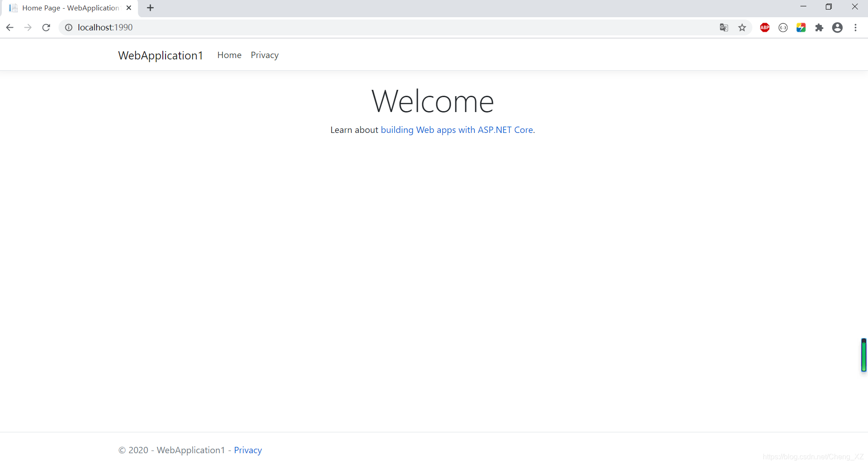View site information for localhost
The image size is (868, 465).
click(x=68, y=28)
